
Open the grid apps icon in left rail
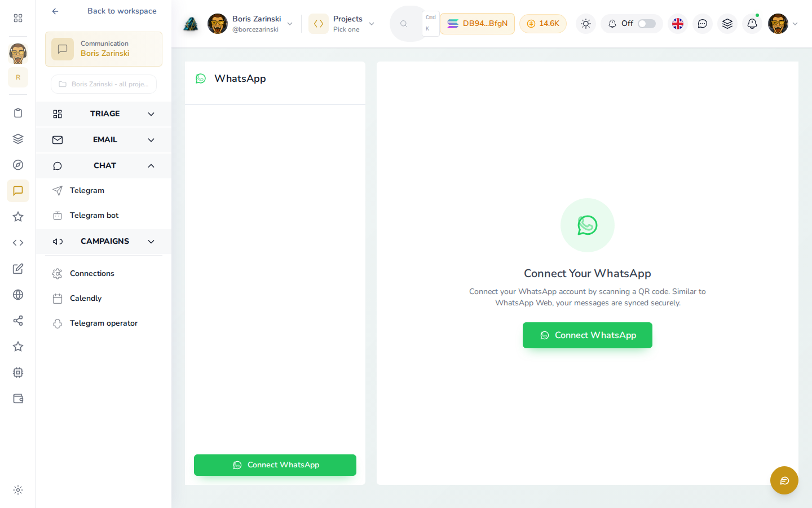coord(18,18)
